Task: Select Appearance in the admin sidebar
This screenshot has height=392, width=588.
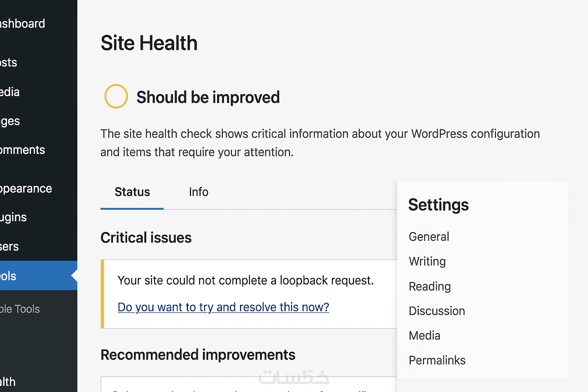Action: pyautogui.click(x=26, y=189)
